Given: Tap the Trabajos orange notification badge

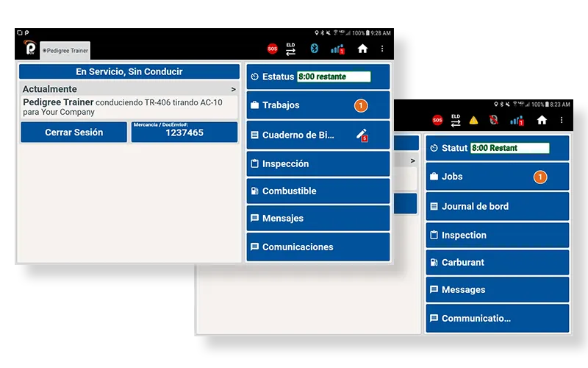Looking at the screenshot, I should [x=361, y=105].
